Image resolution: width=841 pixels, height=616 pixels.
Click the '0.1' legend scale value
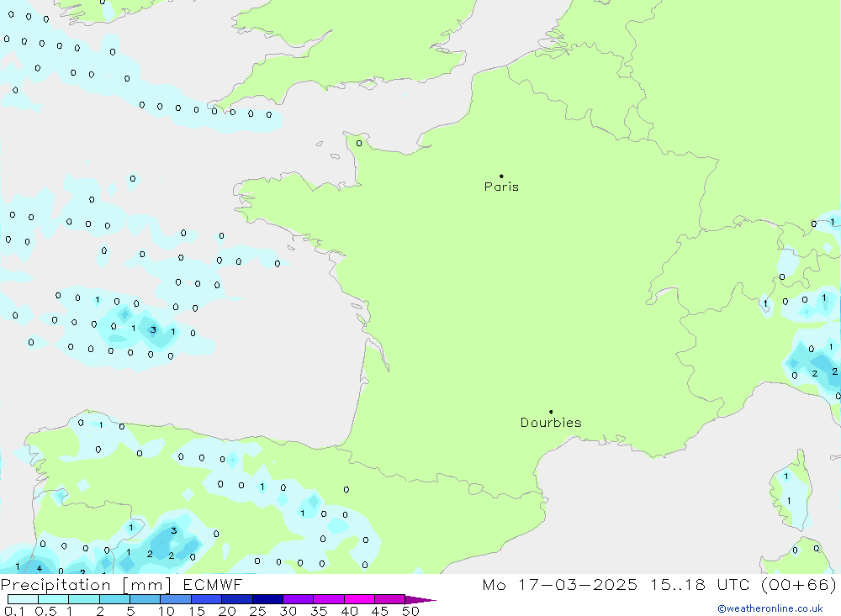[x=14, y=611]
